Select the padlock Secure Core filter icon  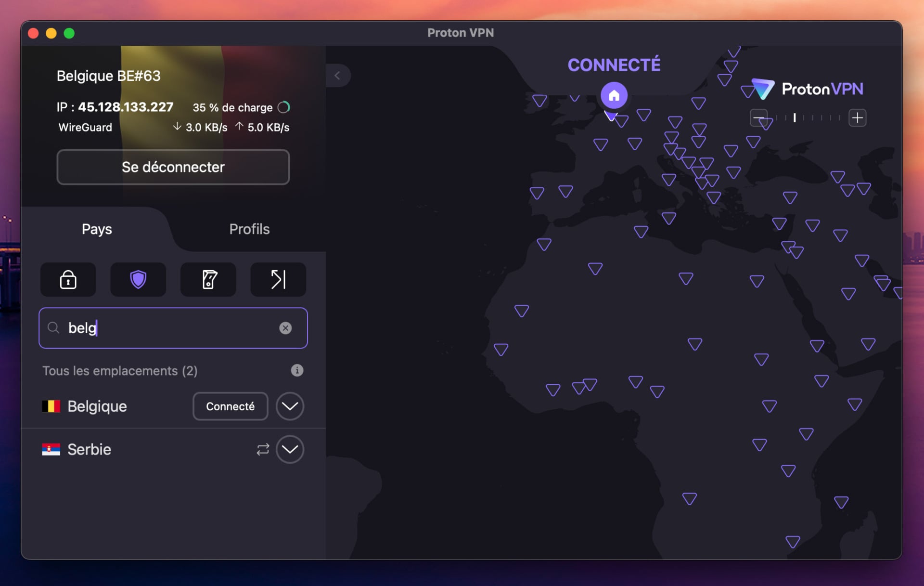tap(68, 280)
